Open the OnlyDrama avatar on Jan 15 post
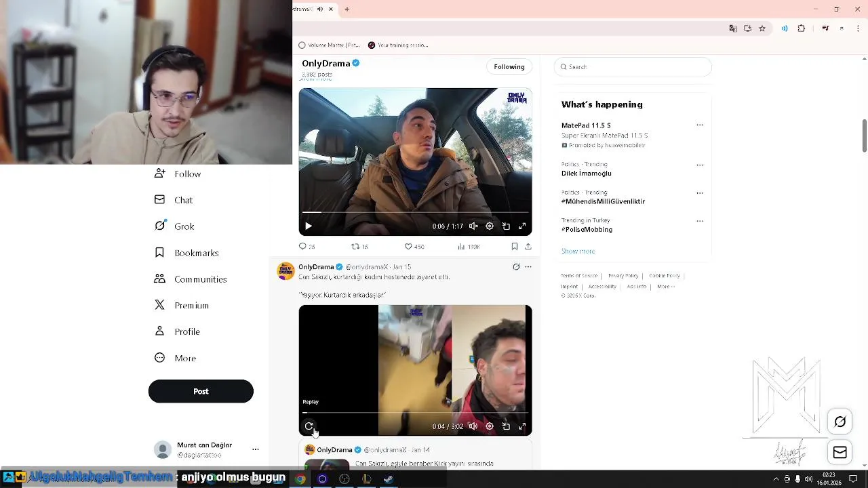Screen dimensions: 868x488 click(x=285, y=271)
